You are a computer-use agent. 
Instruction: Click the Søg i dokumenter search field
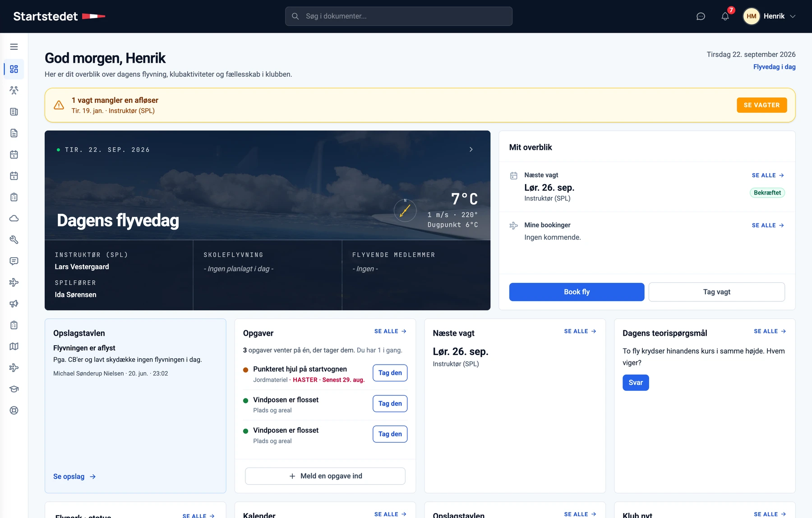(399, 16)
